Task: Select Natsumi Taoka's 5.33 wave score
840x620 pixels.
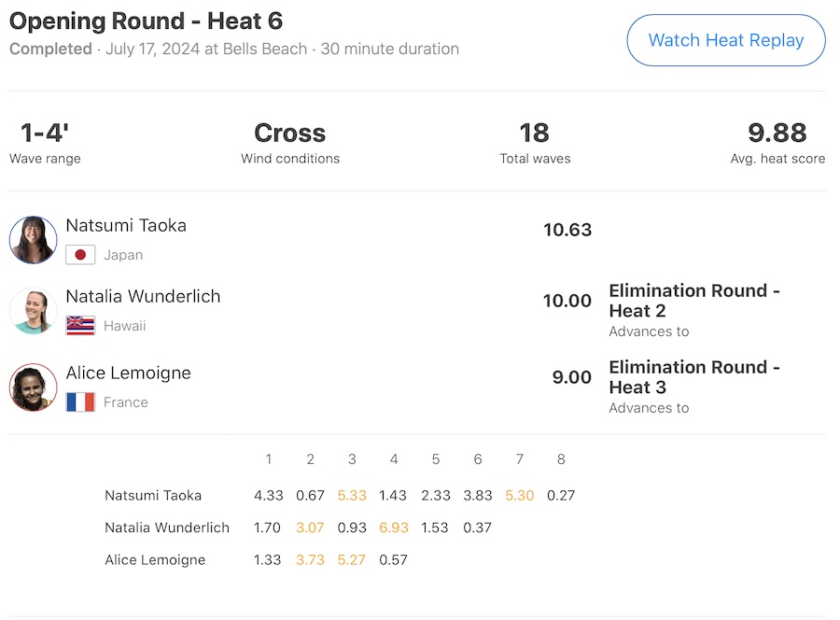Action: [x=352, y=496]
